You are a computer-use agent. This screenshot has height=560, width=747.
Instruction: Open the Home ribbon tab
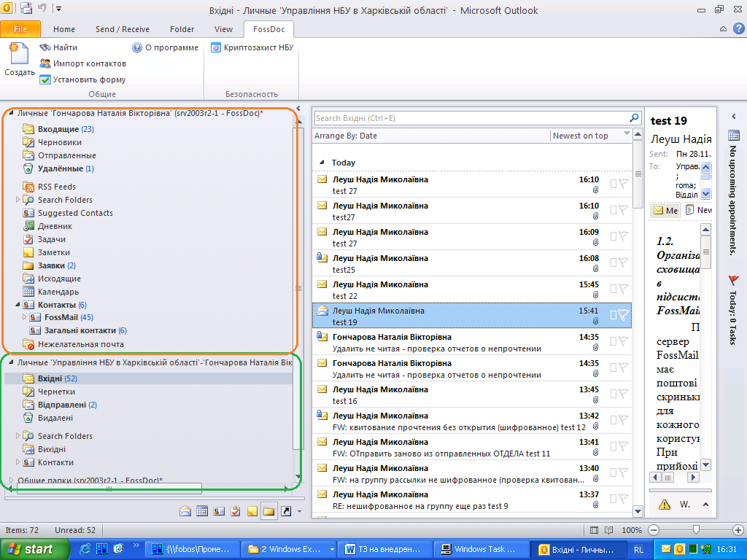click(x=64, y=29)
